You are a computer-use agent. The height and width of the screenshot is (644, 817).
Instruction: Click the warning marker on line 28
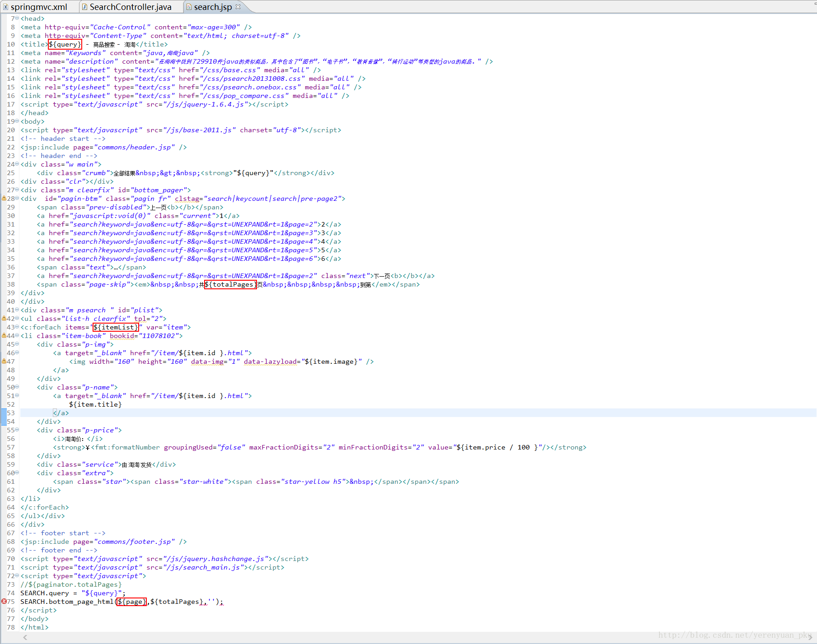point(4,199)
